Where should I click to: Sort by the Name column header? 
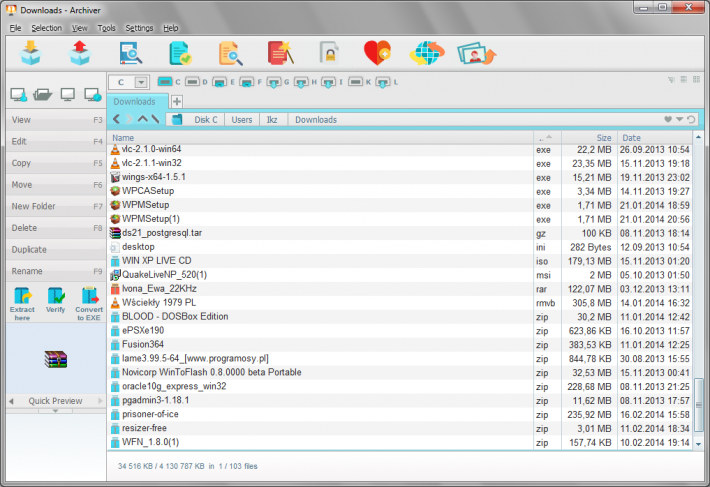[320, 138]
